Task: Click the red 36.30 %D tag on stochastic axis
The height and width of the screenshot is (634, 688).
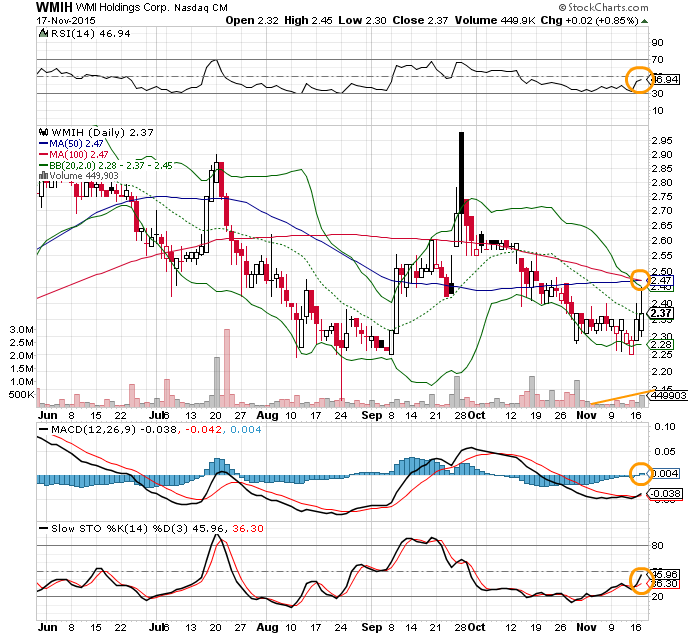Action: coord(664,584)
